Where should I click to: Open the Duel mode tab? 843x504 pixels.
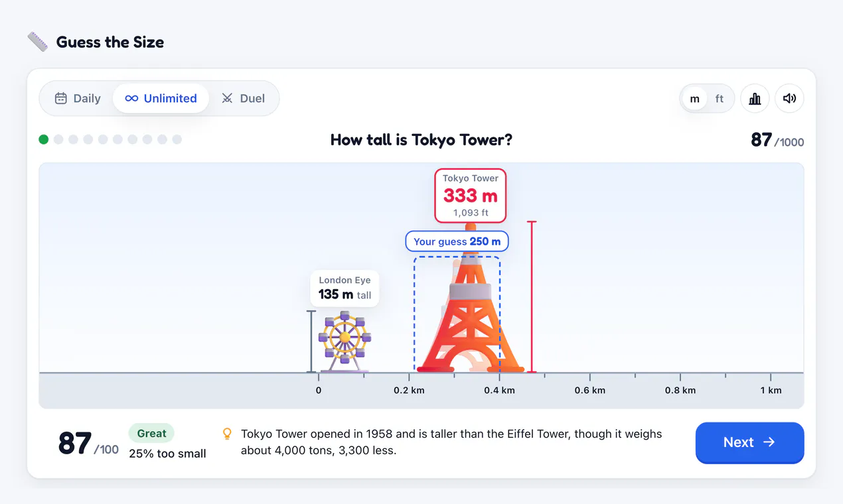(243, 98)
